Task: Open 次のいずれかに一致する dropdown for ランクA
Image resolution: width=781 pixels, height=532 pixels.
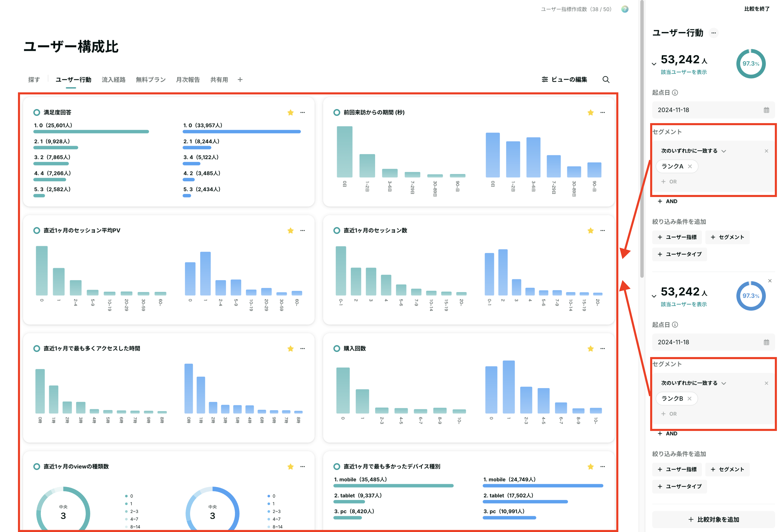Action: point(693,151)
